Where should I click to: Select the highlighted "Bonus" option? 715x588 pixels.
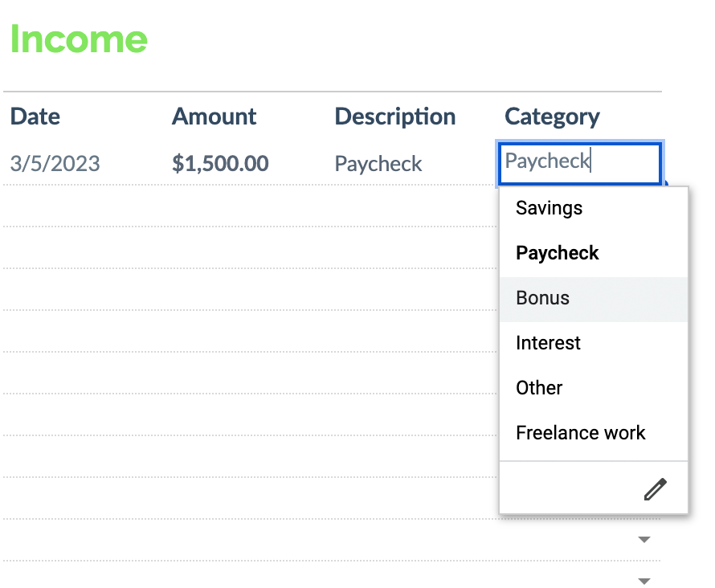(542, 298)
